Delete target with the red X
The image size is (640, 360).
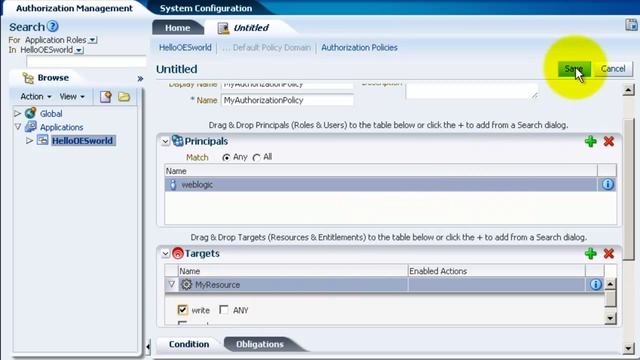(x=609, y=253)
